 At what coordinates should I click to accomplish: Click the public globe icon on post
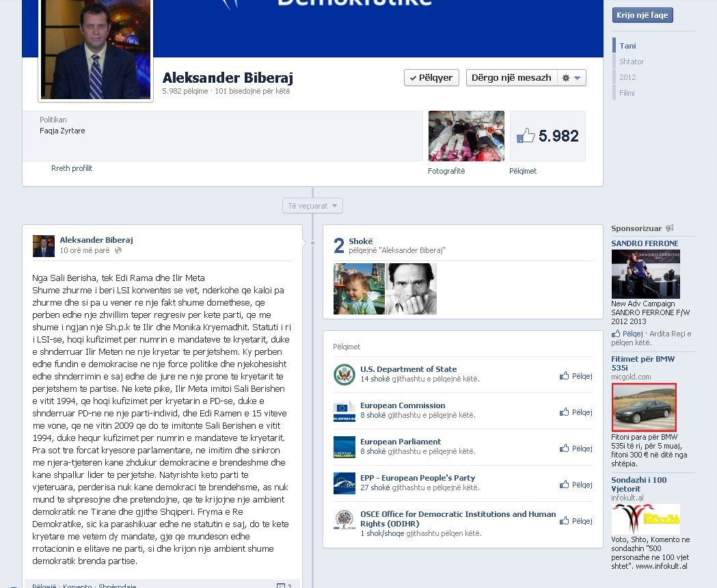pyautogui.click(x=118, y=251)
